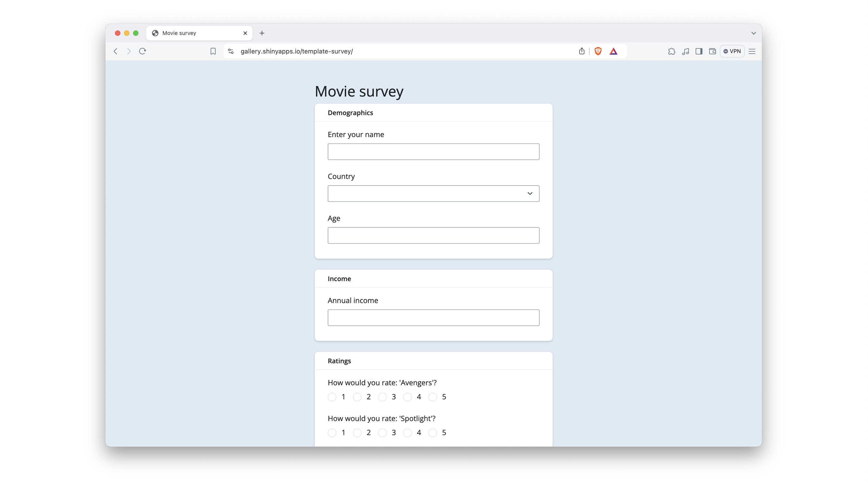
Task: Open the media playlist music icon
Action: pos(685,51)
